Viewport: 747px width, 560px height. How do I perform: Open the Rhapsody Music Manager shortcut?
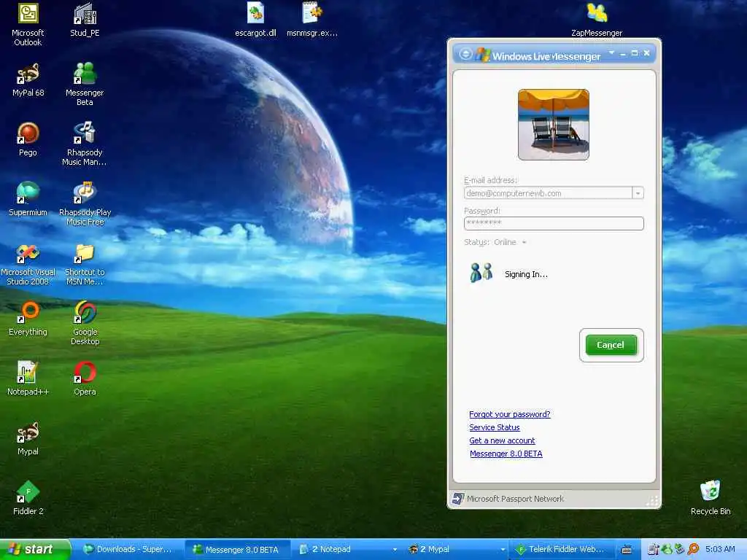(85, 144)
